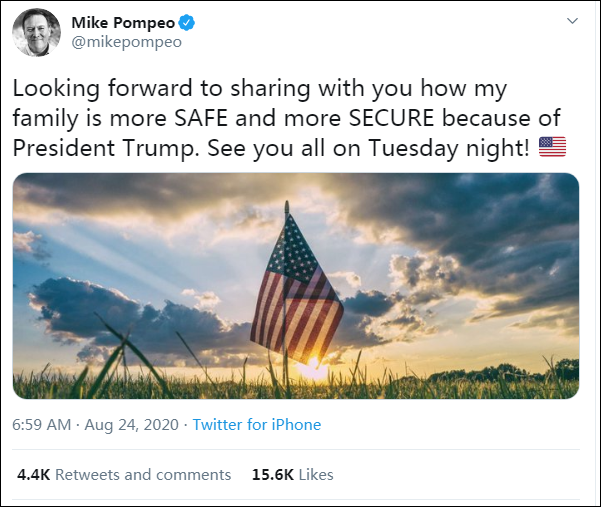601x507 pixels.
Task: Expand the tweet options chevron
Action: pos(572,22)
